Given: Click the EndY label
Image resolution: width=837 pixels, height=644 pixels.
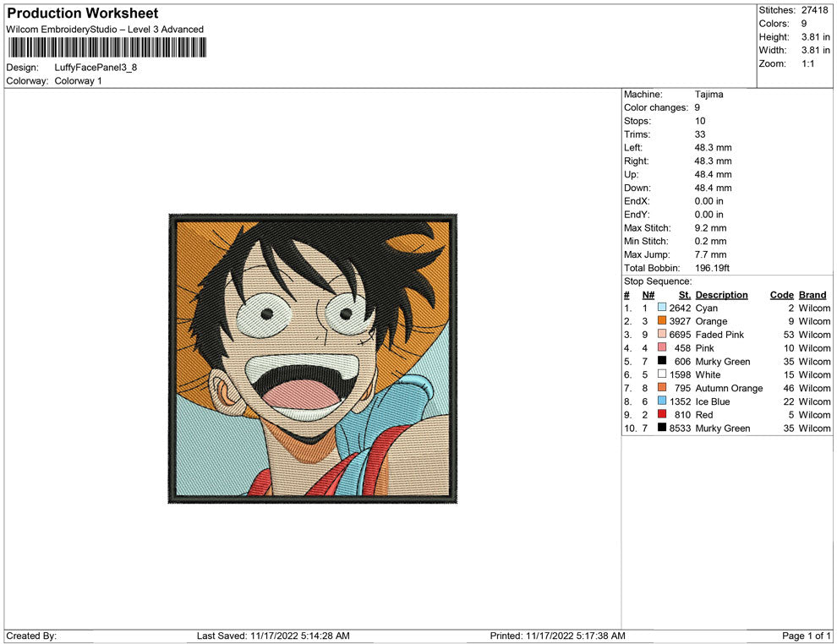Looking at the screenshot, I should (637, 214).
